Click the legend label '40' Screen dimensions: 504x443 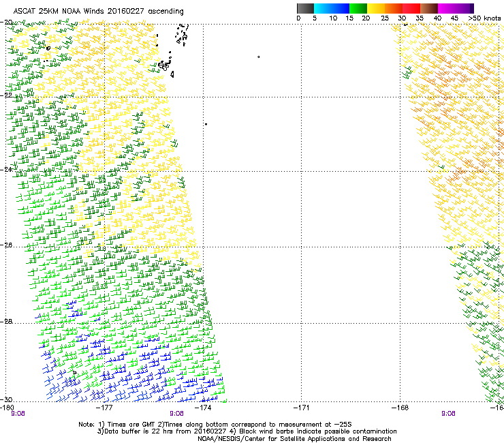[x=437, y=18]
